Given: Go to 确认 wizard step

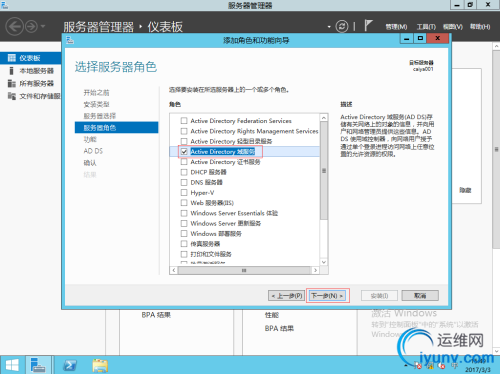Looking at the screenshot, I should (90, 163).
